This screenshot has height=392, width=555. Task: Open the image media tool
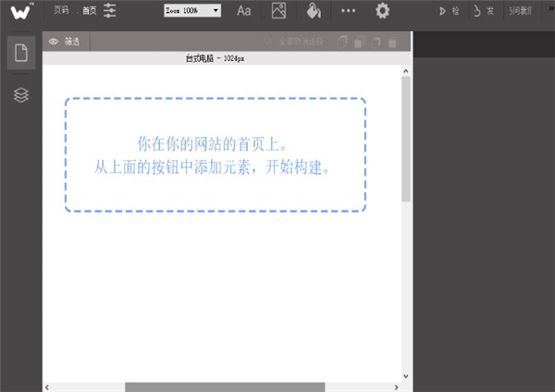tap(278, 11)
